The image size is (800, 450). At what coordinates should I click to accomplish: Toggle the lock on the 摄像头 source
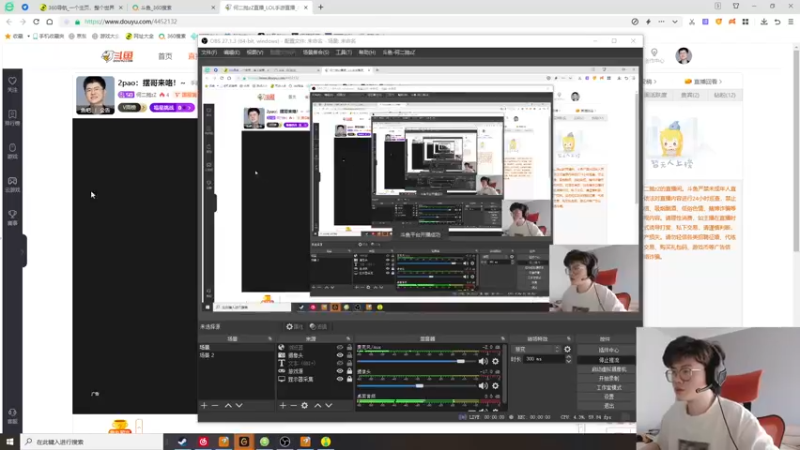[x=349, y=355]
